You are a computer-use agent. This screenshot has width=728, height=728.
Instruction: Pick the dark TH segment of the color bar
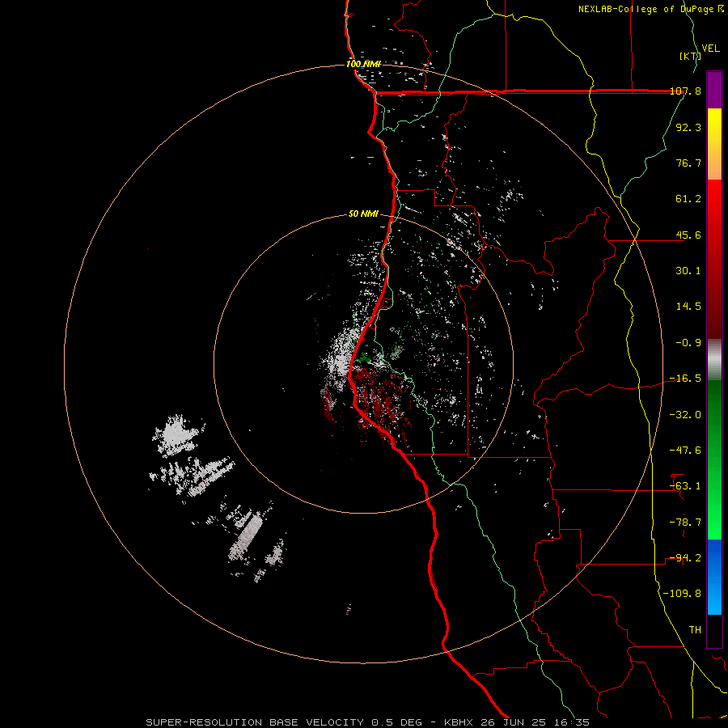click(714, 631)
